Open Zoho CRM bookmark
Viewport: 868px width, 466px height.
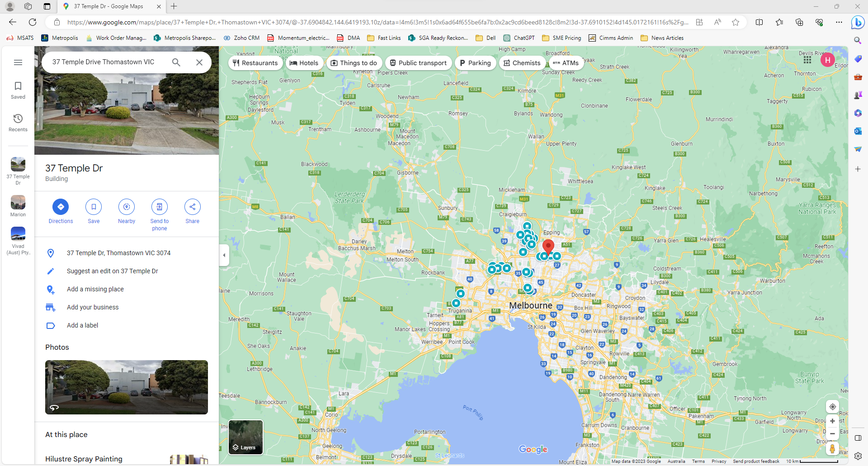[x=242, y=38]
